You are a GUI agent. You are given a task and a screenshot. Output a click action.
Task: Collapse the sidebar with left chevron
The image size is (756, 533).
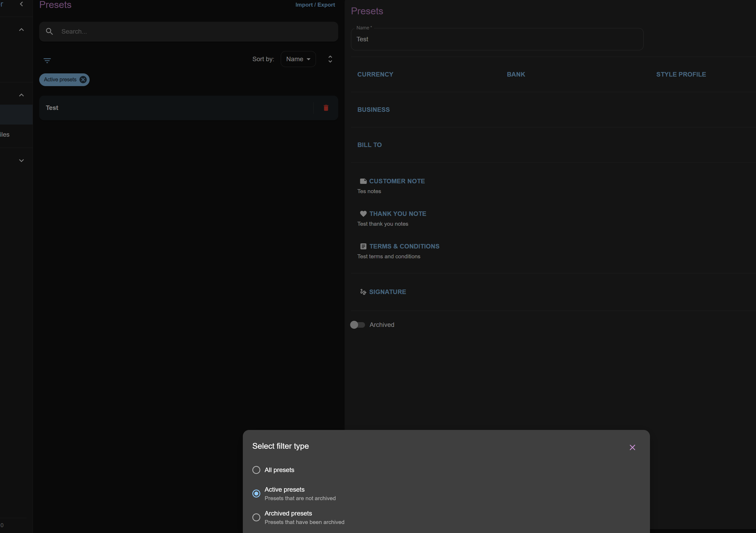pyautogui.click(x=21, y=4)
